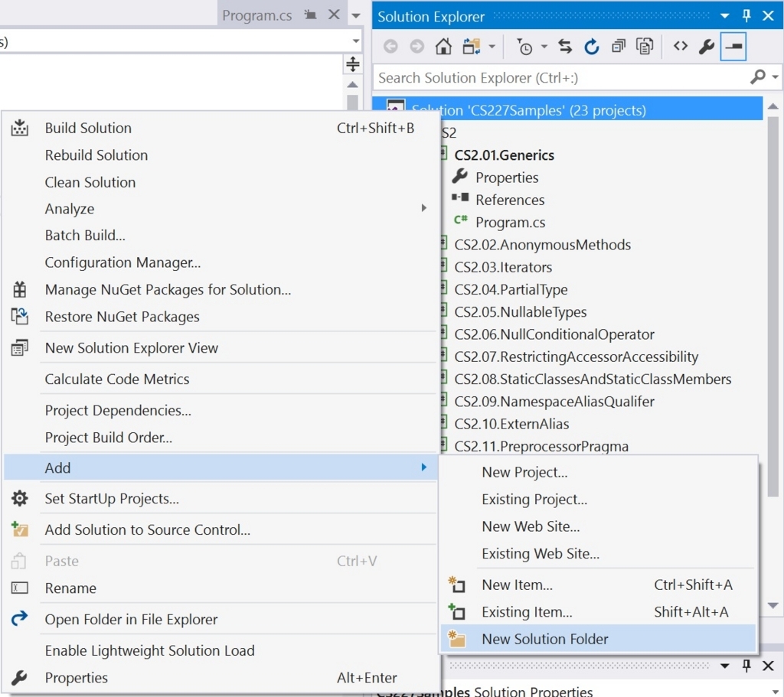This screenshot has width=784, height=697.
Task: Choose New Project... in Add submenu
Action: click(x=599, y=472)
